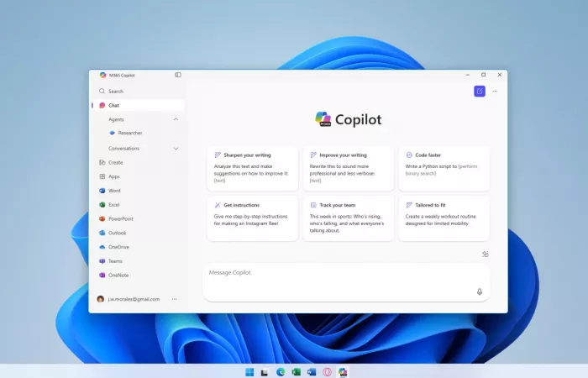Open Task View on the taskbar
Viewport: 588px width, 378px height.
[265, 372]
